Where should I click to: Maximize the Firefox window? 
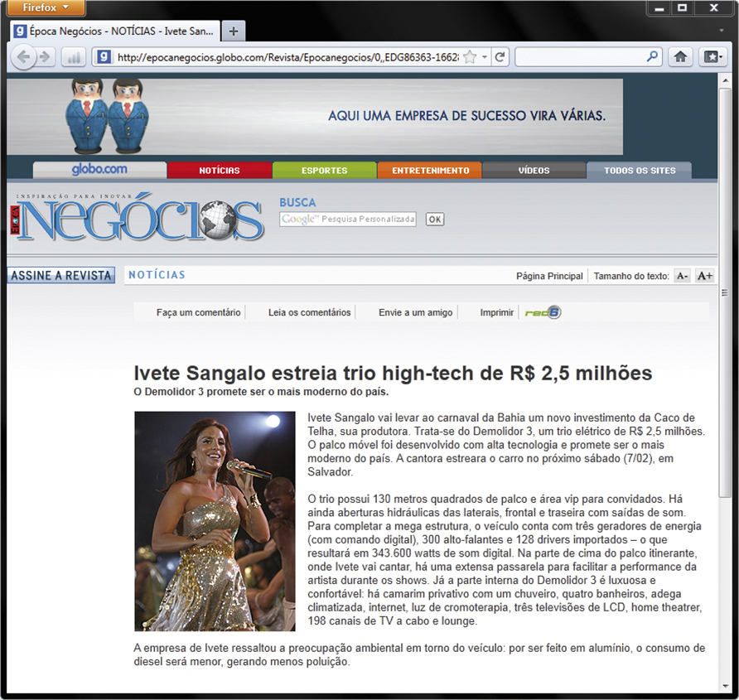[682, 7]
